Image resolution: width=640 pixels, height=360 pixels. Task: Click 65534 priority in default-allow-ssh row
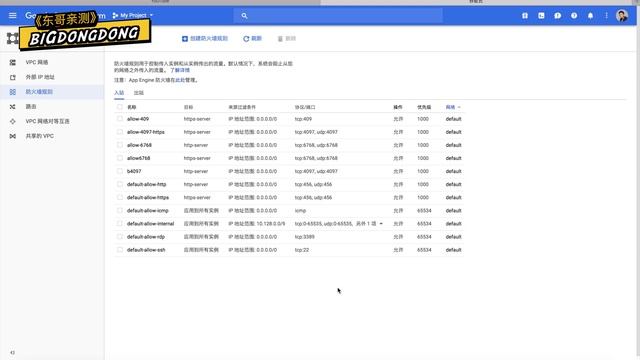coord(424,250)
